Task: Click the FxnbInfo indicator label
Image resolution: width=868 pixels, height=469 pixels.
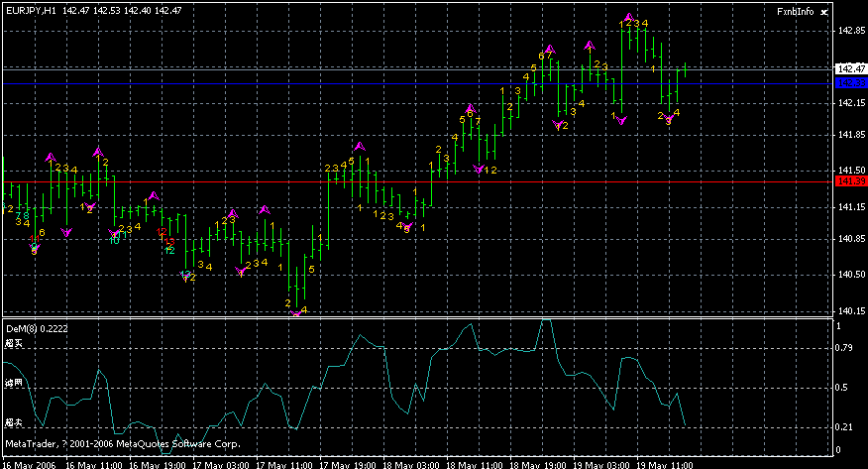Action: 796,11
